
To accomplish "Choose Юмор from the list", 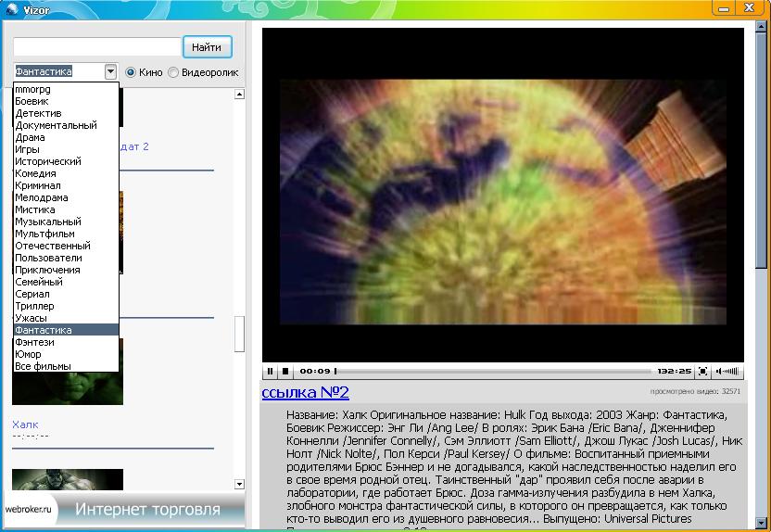I will tap(66, 354).
